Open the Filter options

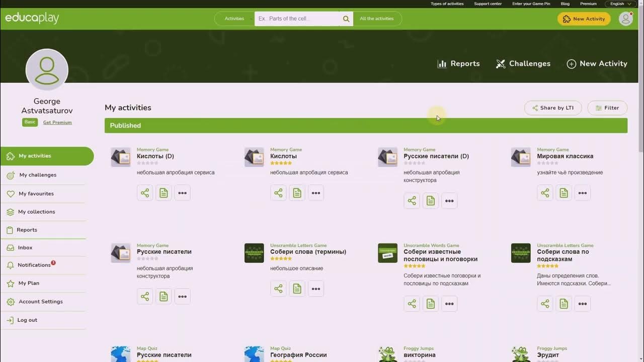607,108
